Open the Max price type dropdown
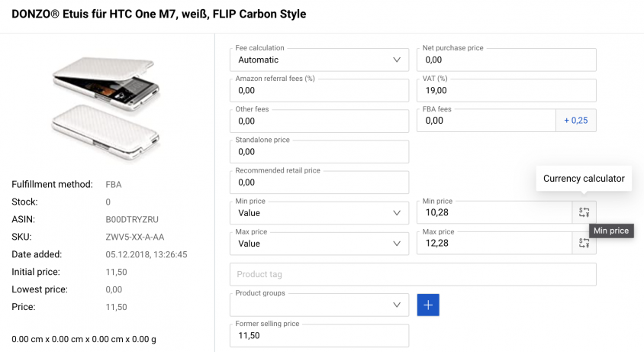This screenshot has width=644, height=352. tap(319, 244)
